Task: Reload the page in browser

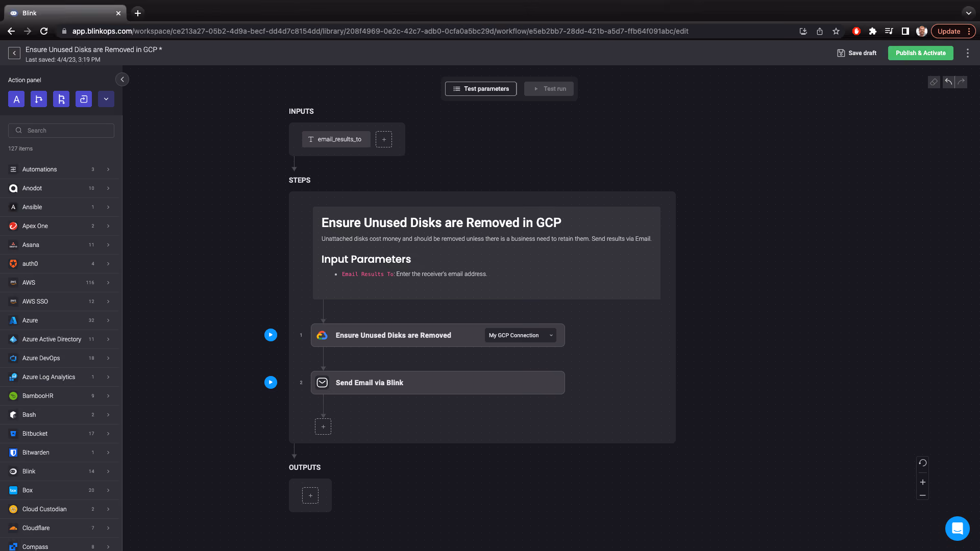Action: [x=44, y=31]
